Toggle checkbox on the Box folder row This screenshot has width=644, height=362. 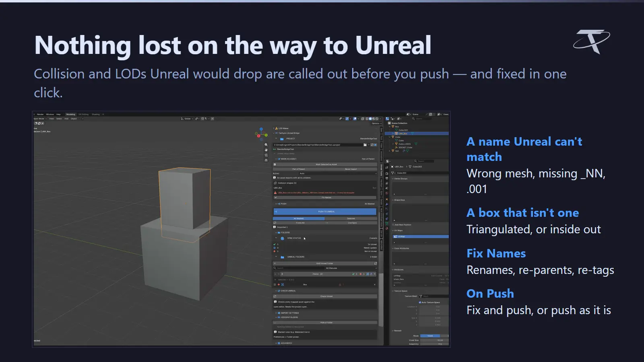(275, 285)
